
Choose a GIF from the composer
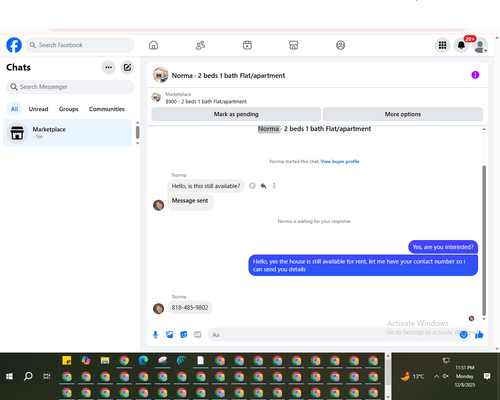198,335
